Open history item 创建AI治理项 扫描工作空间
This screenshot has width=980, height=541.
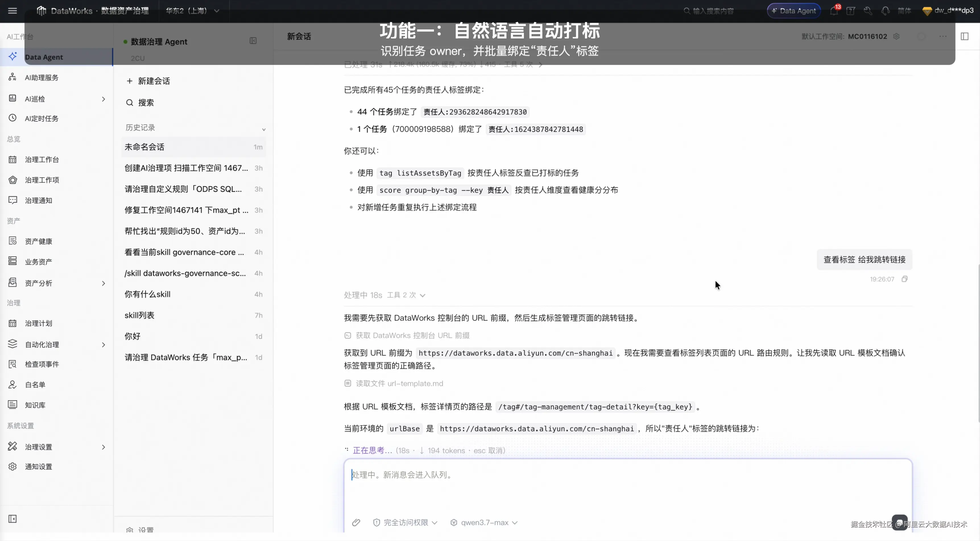tap(194, 168)
